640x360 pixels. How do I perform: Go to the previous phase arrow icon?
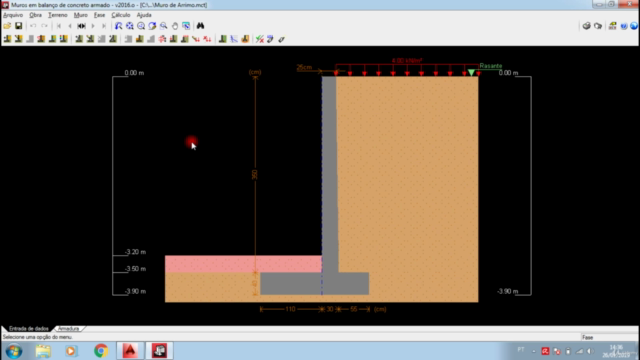pos(70,26)
